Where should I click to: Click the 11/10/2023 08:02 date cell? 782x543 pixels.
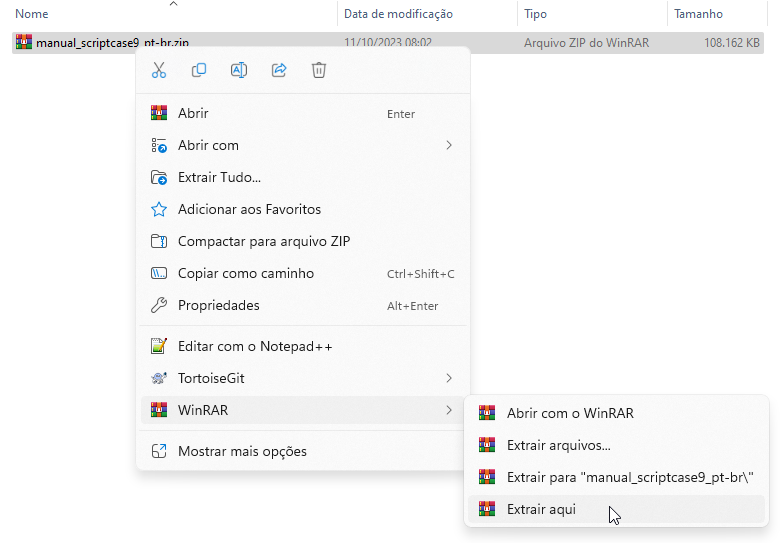(x=388, y=42)
